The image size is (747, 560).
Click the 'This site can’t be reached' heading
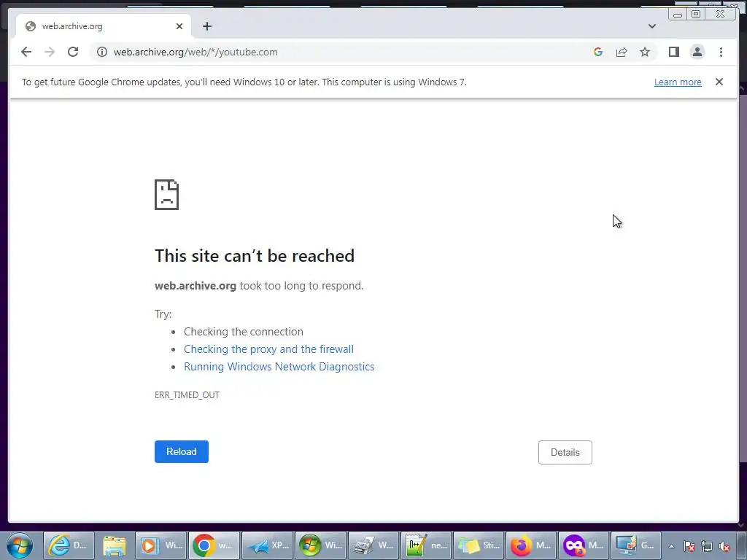(255, 256)
